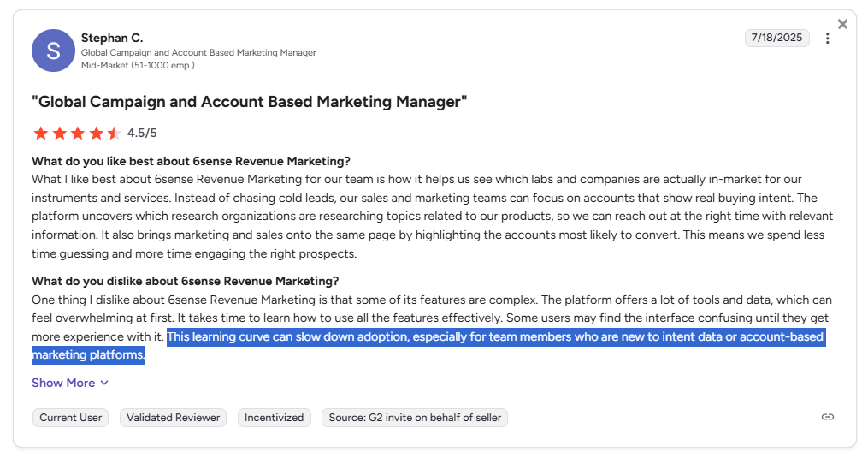Click Mid-Market (51-1000 emp.) text
This screenshot has height=458, width=868.
coord(138,65)
